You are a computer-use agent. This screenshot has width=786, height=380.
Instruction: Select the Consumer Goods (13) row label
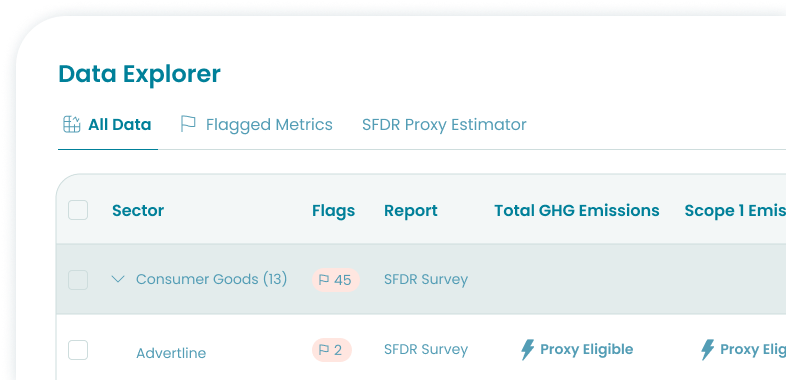point(212,279)
